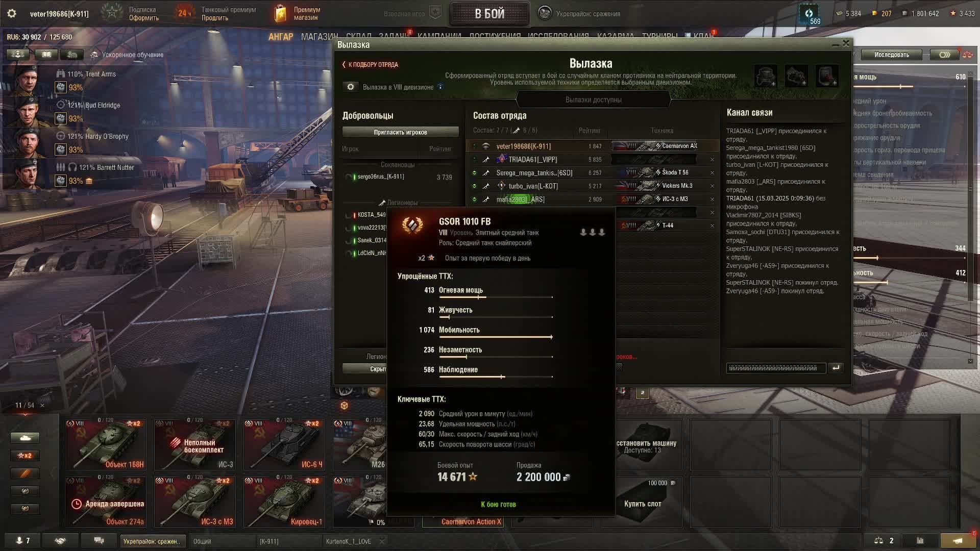
Task: Open sortie settings gear next to division label
Action: coord(351,87)
